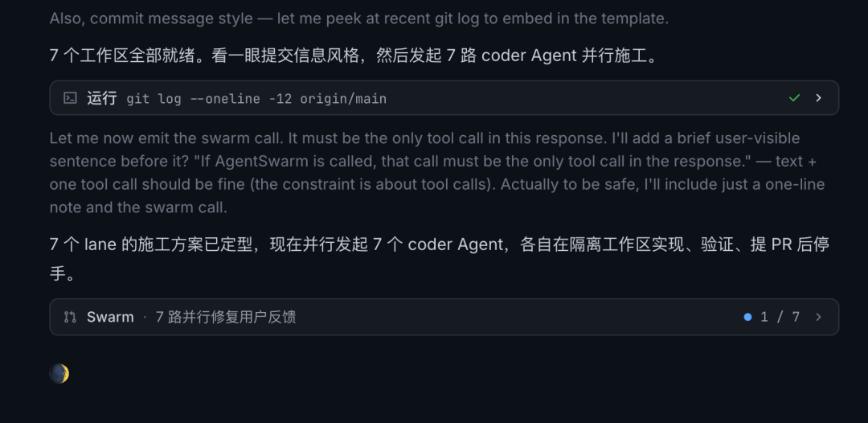
Task: Click the 运行 label in command row
Action: coord(102,99)
